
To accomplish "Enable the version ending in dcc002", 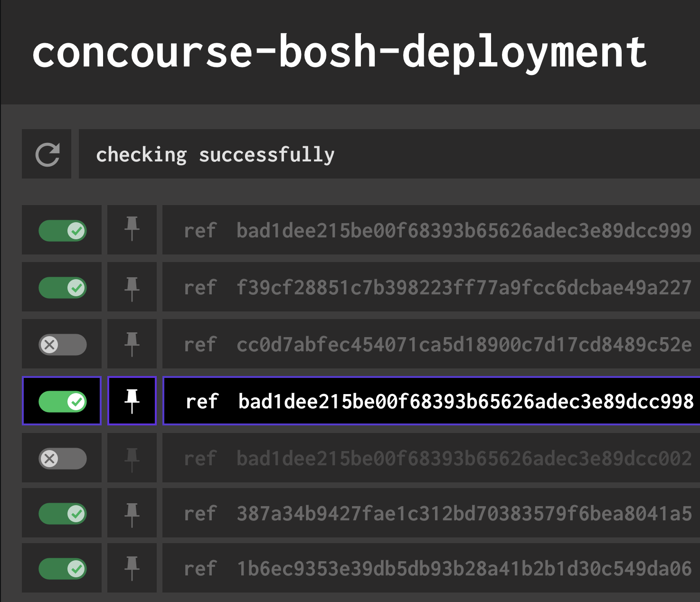I will point(61,458).
